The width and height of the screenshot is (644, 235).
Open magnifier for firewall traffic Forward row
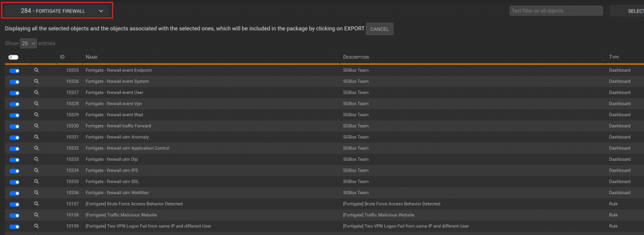tap(36, 126)
